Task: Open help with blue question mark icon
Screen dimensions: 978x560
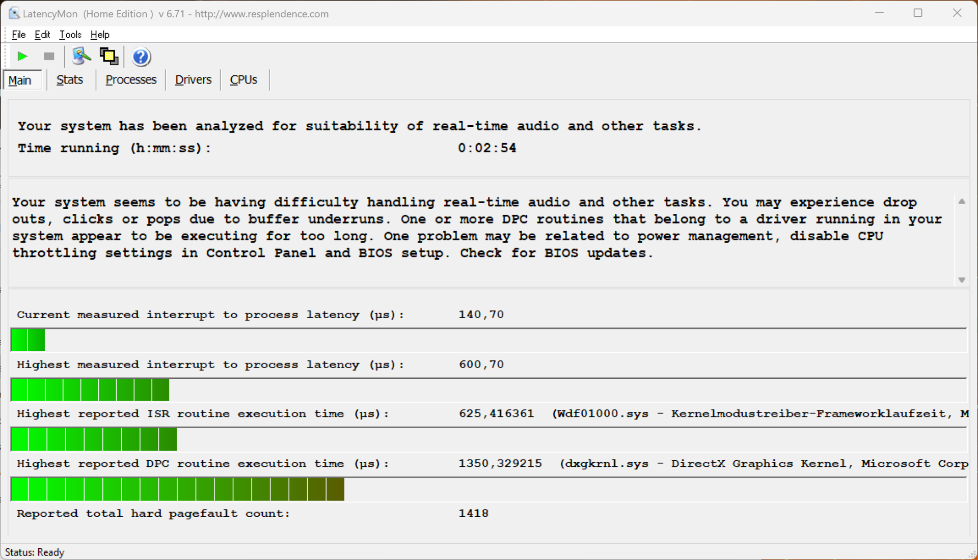Action: 141,57
